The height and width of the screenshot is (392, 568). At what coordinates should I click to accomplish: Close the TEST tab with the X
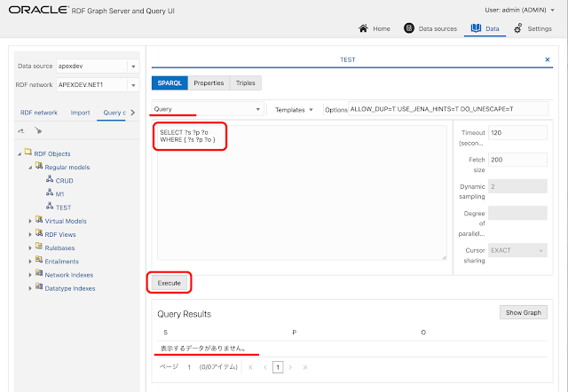tap(548, 59)
